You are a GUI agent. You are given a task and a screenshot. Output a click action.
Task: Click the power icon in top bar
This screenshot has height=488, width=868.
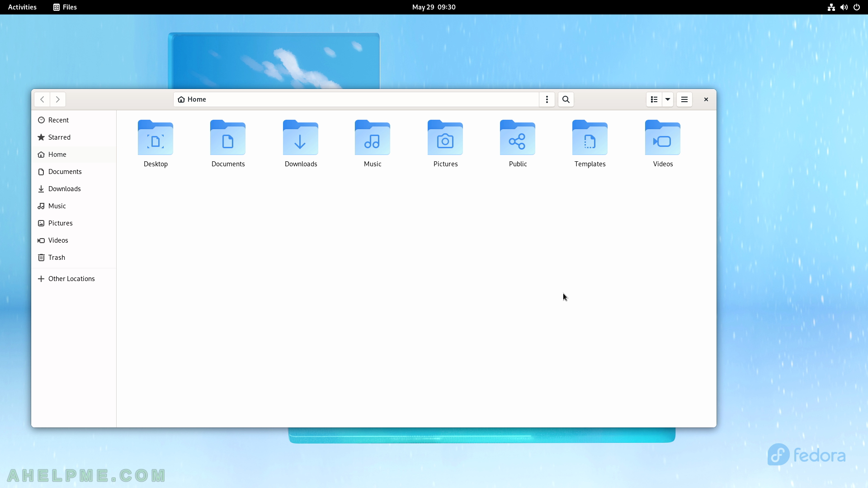click(857, 7)
